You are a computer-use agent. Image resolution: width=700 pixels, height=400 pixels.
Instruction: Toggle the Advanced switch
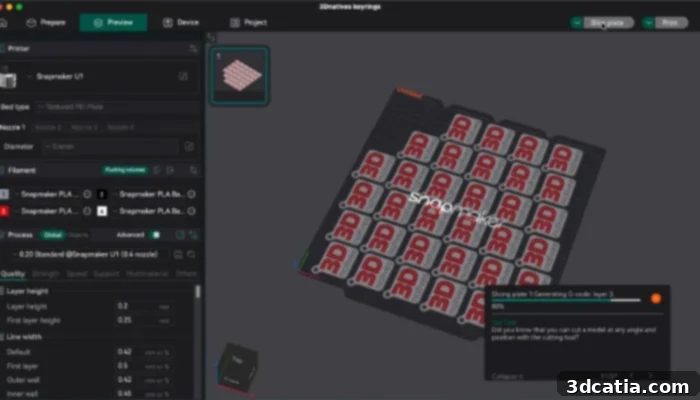(155, 235)
